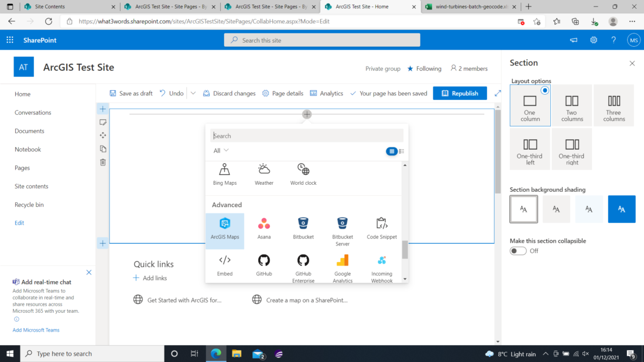Open Page details
644x362 pixels.
click(x=283, y=93)
